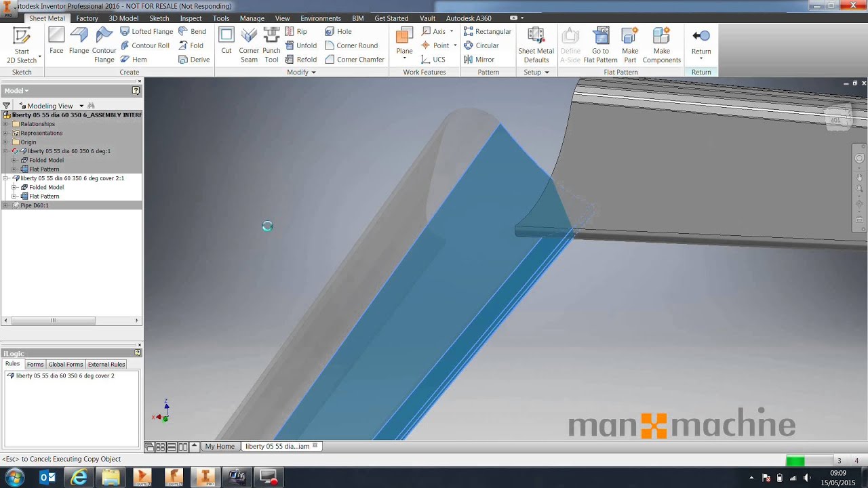Select the Hole tool

[x=338, y=31]
